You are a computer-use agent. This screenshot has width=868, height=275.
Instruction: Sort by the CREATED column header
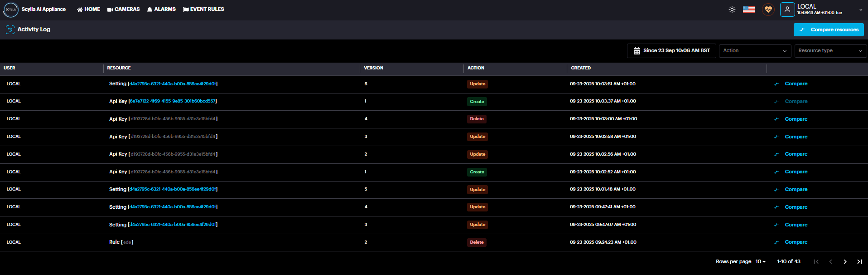tap(581, 68)
